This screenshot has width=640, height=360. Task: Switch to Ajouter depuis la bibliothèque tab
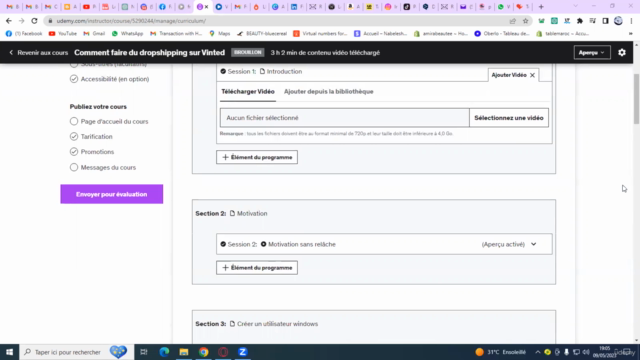click(x=329, y=91)
